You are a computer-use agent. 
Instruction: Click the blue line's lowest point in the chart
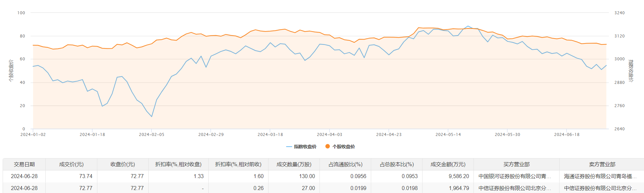click(x=152, y=117)
